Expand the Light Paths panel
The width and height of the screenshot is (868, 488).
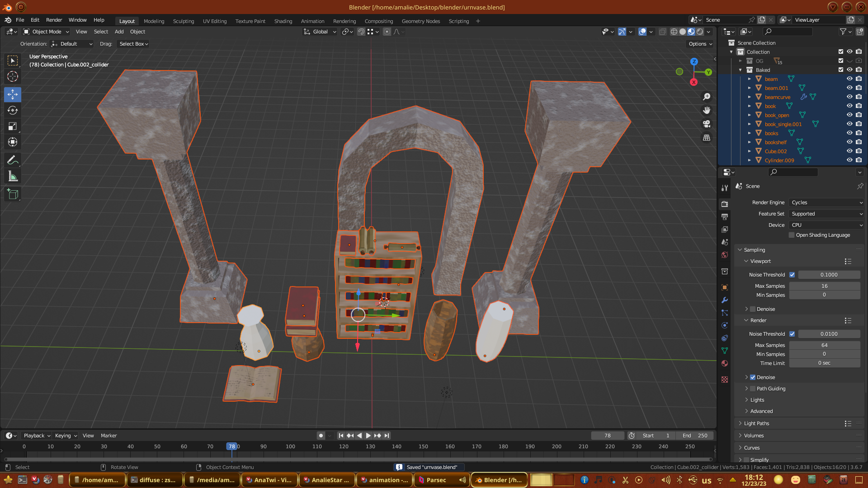(756, 423)
